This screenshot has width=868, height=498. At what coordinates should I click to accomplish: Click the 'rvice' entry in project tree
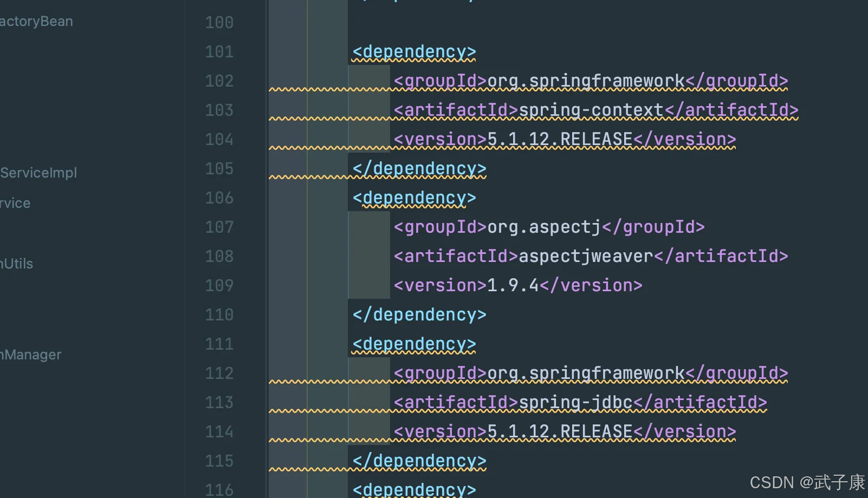pyautogui.click(x=15, y=204)
